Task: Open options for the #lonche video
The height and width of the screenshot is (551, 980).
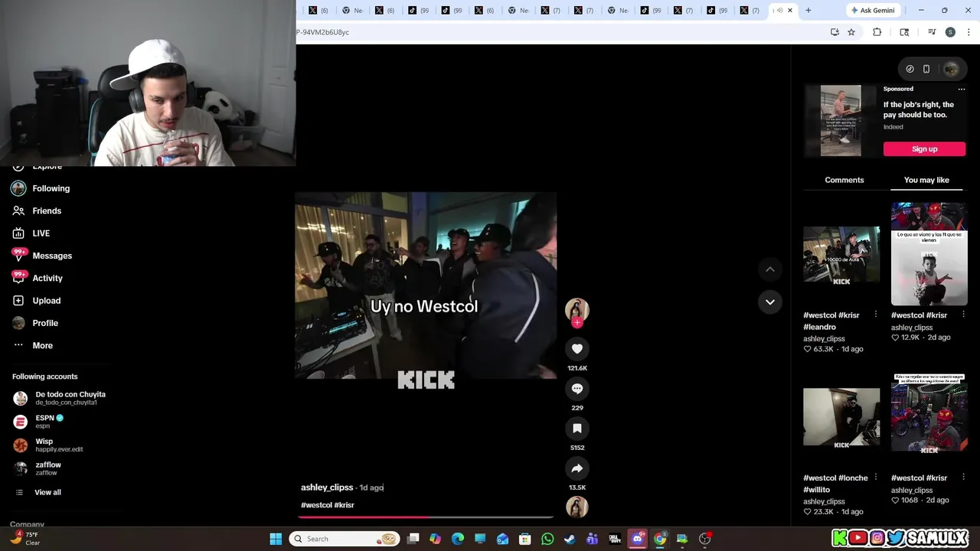Action: [875, 478]
